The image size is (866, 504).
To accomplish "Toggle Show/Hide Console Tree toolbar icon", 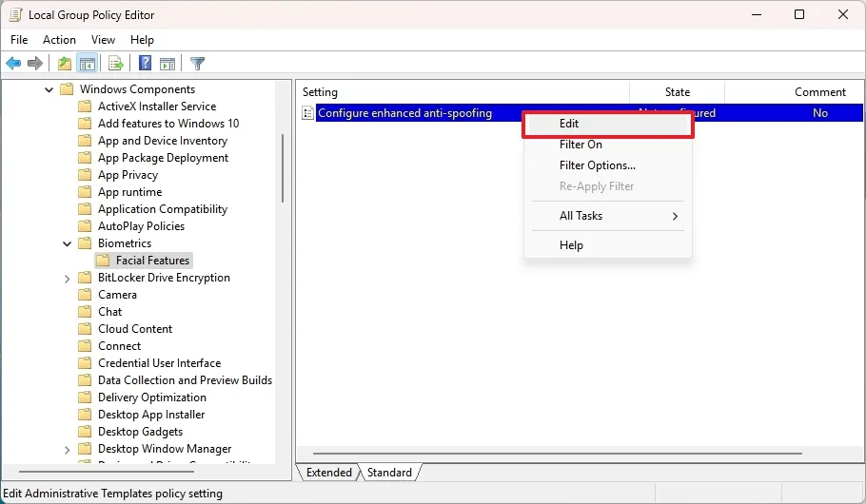I will click(x=87, y=64).
